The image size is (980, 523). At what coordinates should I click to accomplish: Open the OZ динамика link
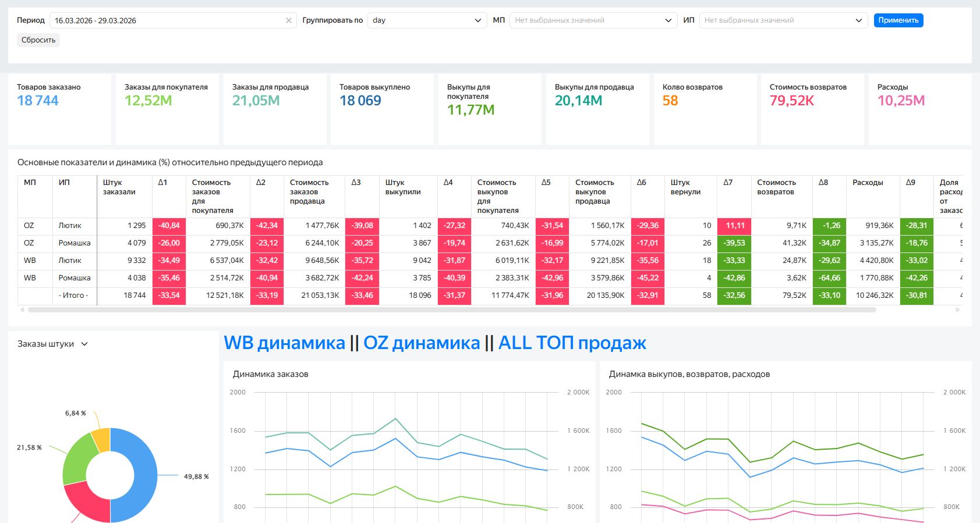(x=422, y=343)
